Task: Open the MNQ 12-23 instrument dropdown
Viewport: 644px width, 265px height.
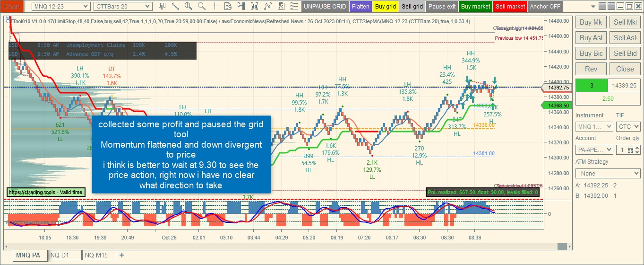Action: [x=61, y=6]
